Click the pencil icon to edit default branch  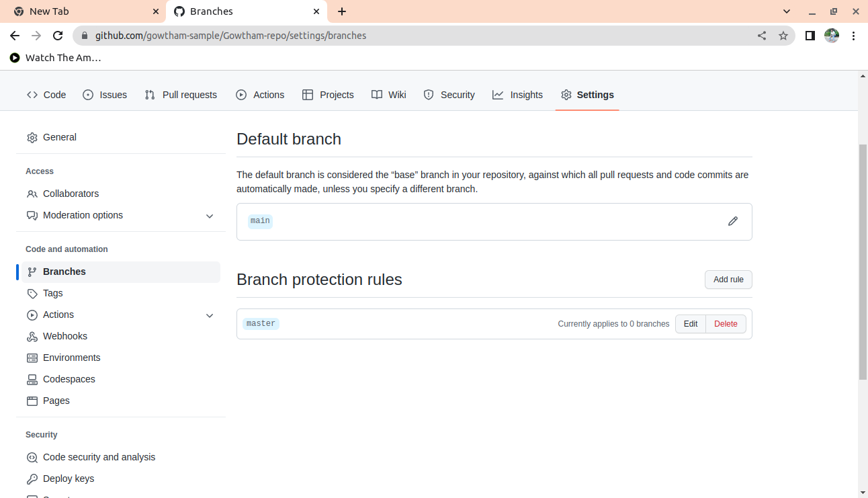pos(732,221)
